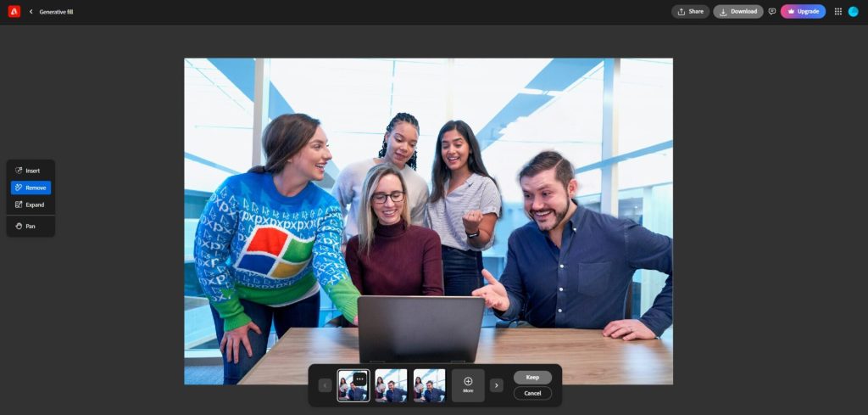
Task: Share the image via Share button
Action: tap(690, 12)
